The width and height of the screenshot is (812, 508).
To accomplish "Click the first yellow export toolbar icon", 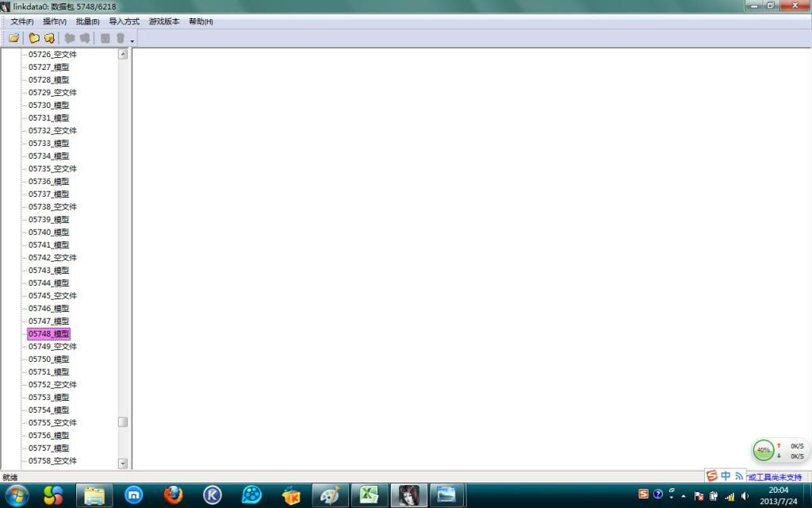I will (34, 38).
